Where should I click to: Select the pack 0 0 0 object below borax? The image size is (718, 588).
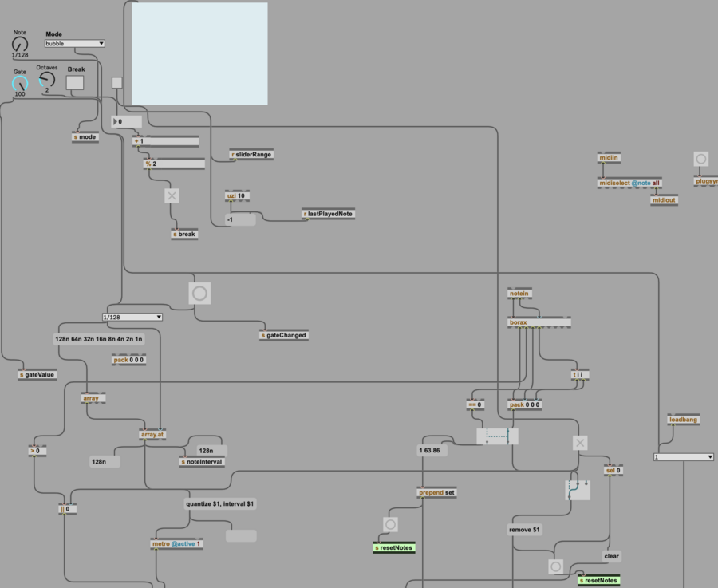pos(525,404)
